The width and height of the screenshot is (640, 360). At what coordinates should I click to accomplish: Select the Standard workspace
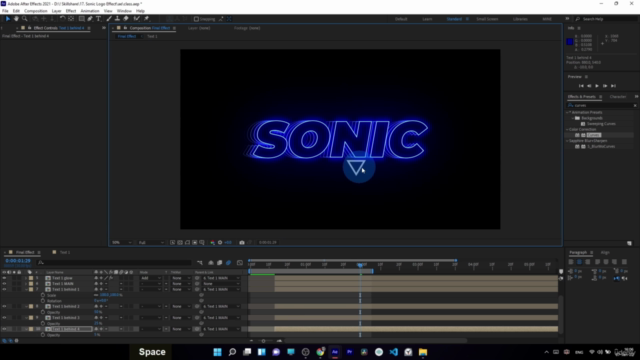(x=454, y=19)
